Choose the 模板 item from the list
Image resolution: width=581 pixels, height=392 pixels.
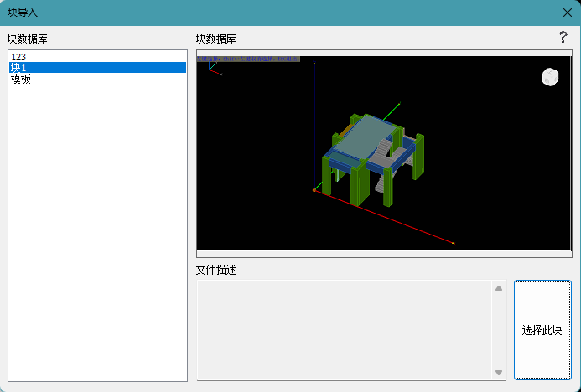tap(21, 79)
